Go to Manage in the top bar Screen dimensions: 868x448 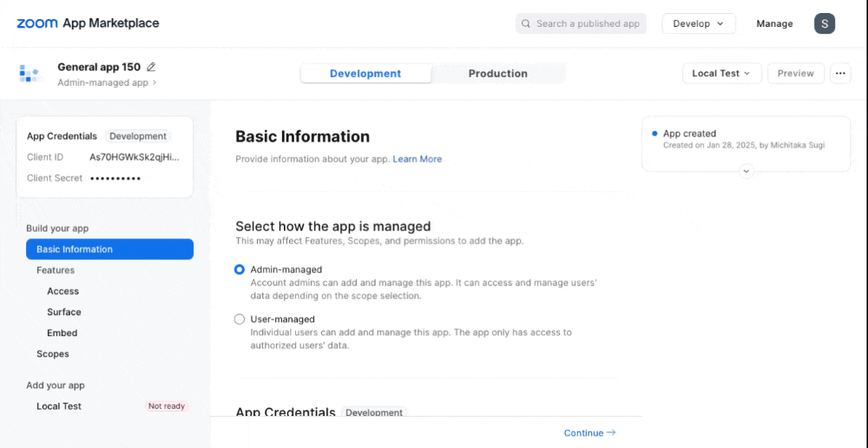tap(774, 23)
